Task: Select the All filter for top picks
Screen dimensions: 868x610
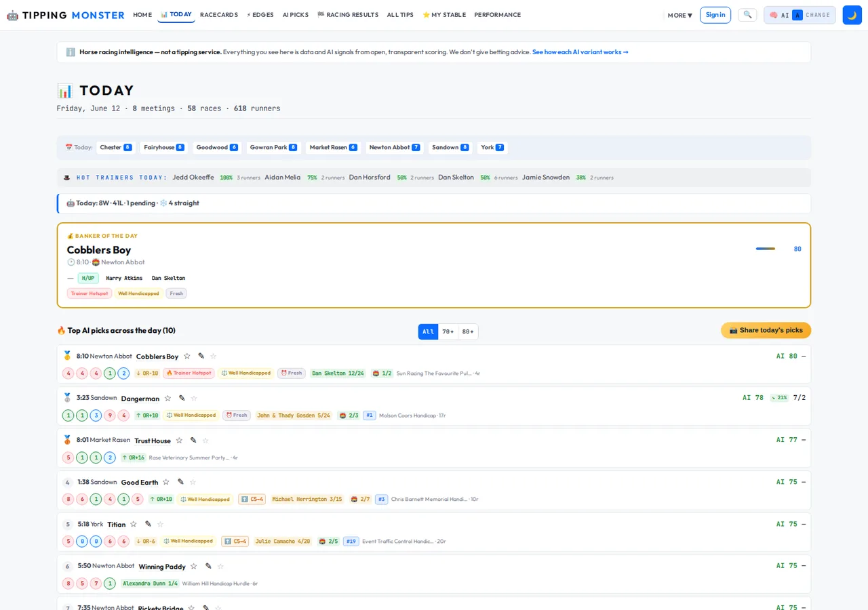Action: click(429, 331)
